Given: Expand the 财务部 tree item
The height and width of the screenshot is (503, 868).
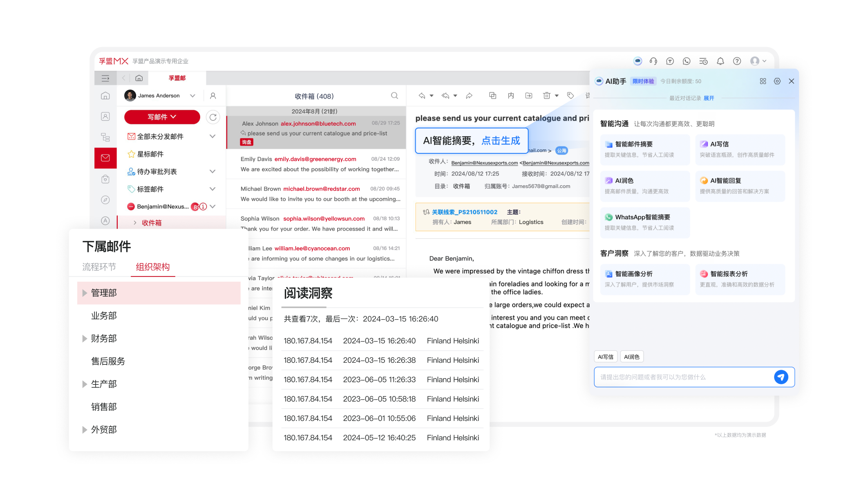Looking at the screenshot, I should pyautogui.click(x=85, y=339).
